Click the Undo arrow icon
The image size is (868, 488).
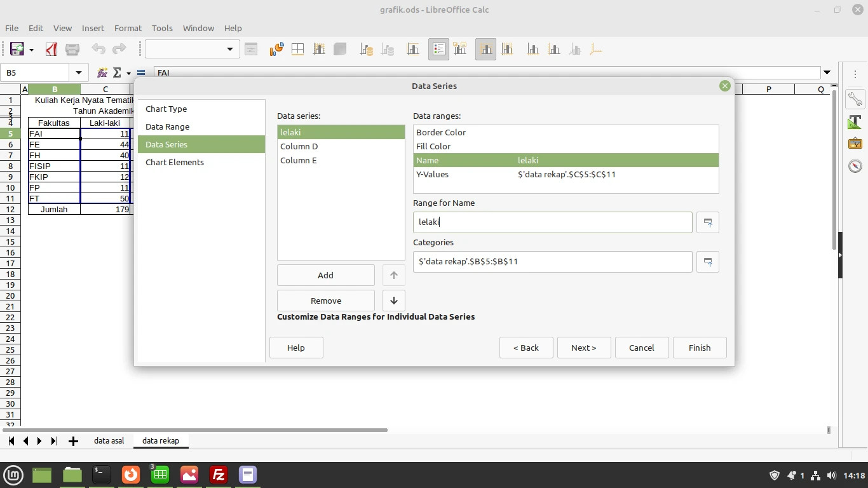(x=98, y=50)
